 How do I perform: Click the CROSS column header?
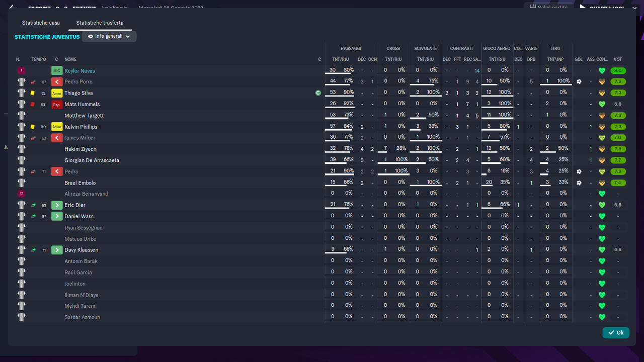[393, 48]
